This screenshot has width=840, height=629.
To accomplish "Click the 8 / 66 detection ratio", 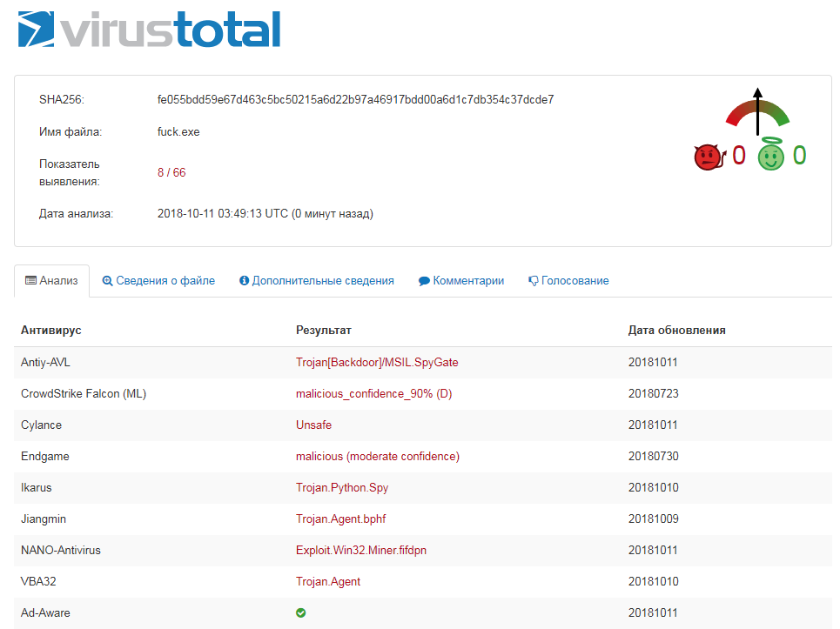I will click(171, 172).
